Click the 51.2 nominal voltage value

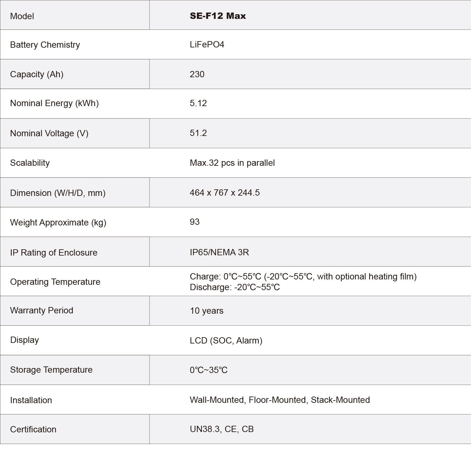pyautogui.click(x=198, y=133)
